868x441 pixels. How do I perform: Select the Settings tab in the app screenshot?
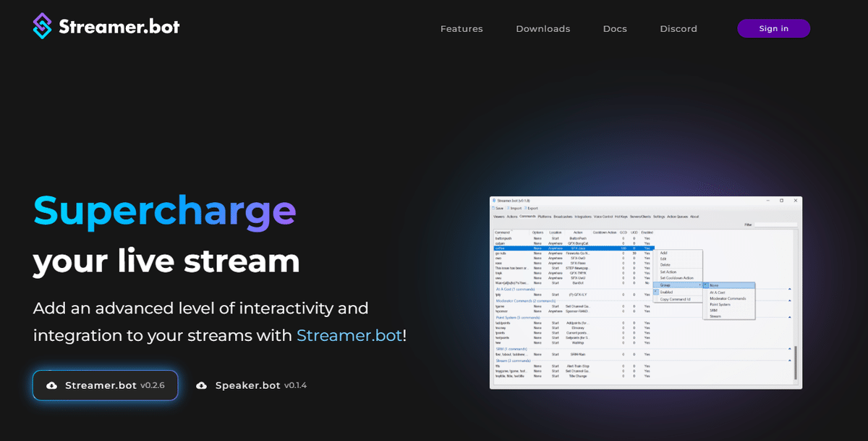[x=659, y=217]
